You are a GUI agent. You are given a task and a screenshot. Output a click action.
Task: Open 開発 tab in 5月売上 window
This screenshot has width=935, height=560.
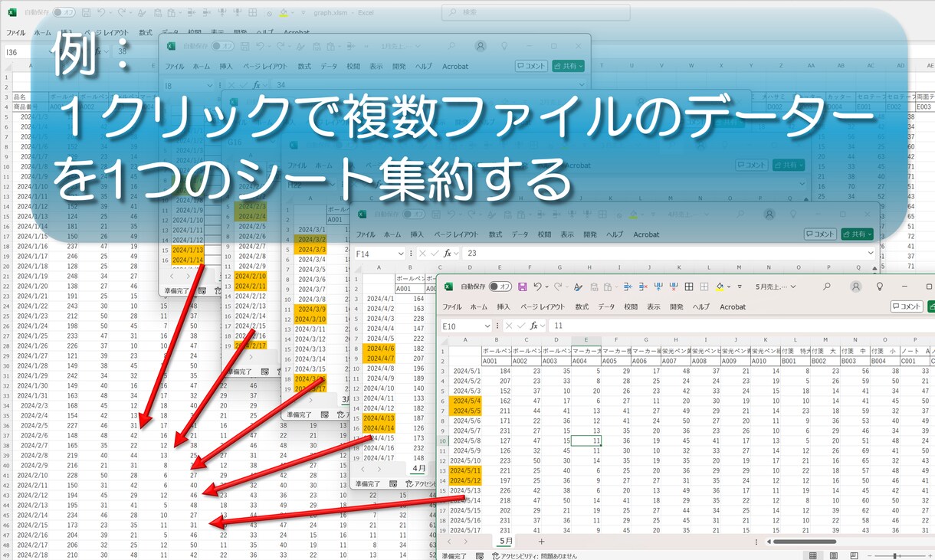[x=677, y=306]
